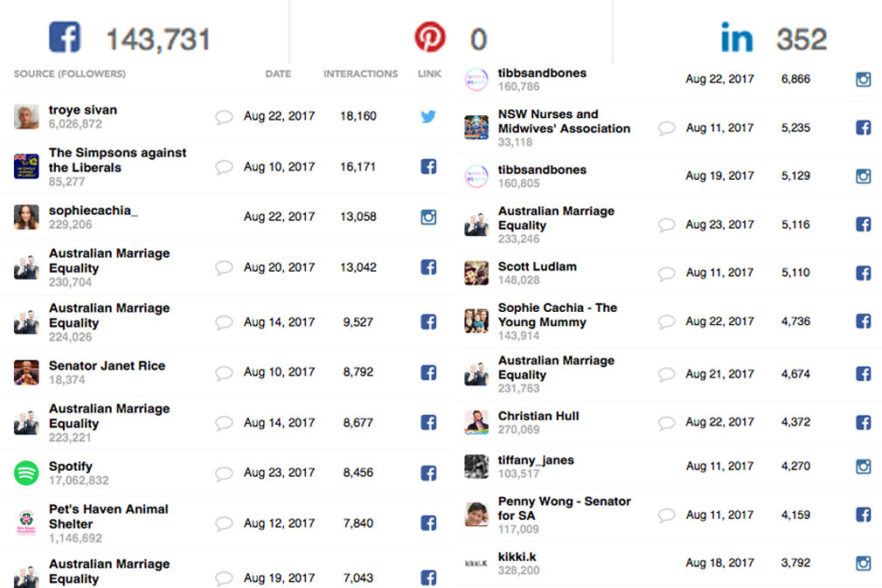Open Scott Ludlam's Facebook link icon
This screenshot has height=588, width=882.
(864, 273)
